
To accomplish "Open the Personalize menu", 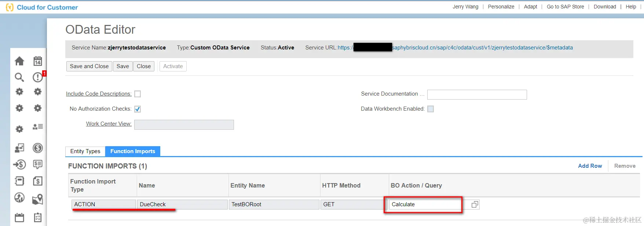I will [x=501, y=7].
